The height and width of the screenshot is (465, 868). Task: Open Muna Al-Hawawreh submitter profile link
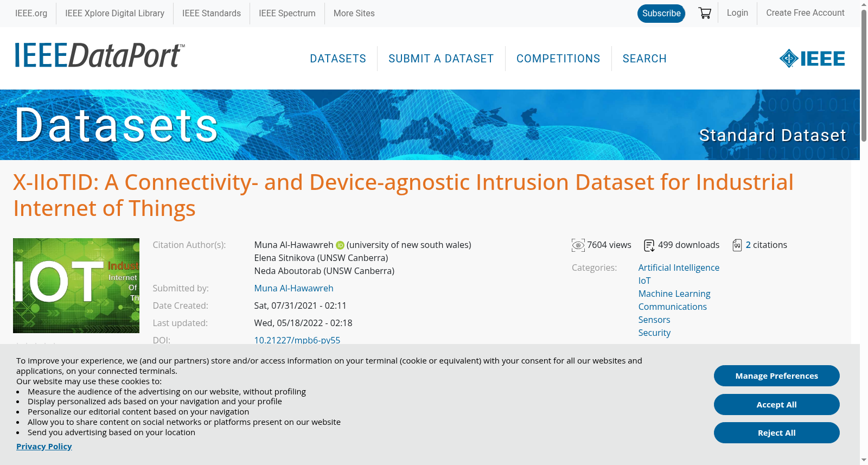[293, 289]
